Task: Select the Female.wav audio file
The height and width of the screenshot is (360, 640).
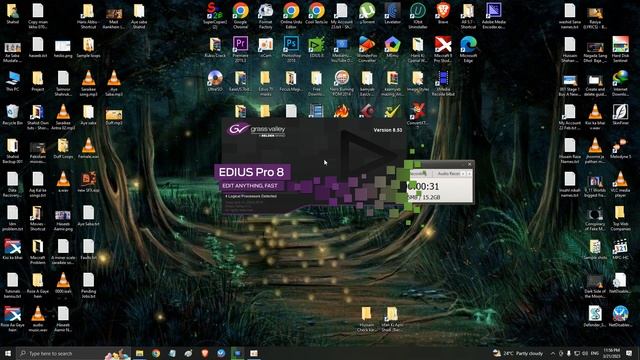Action: [89, 149]
